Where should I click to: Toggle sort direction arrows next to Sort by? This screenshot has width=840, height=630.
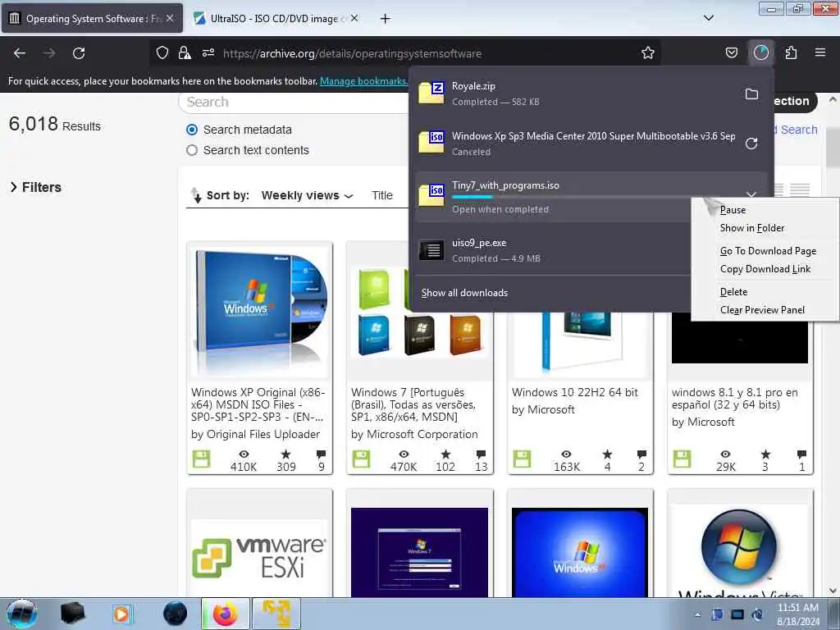pos(196,195)
